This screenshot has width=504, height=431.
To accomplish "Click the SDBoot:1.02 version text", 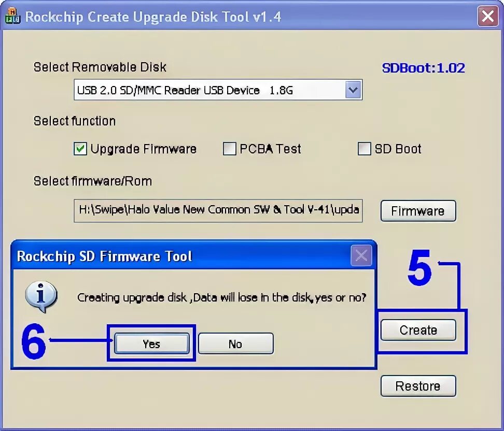I will pos(423,68).
